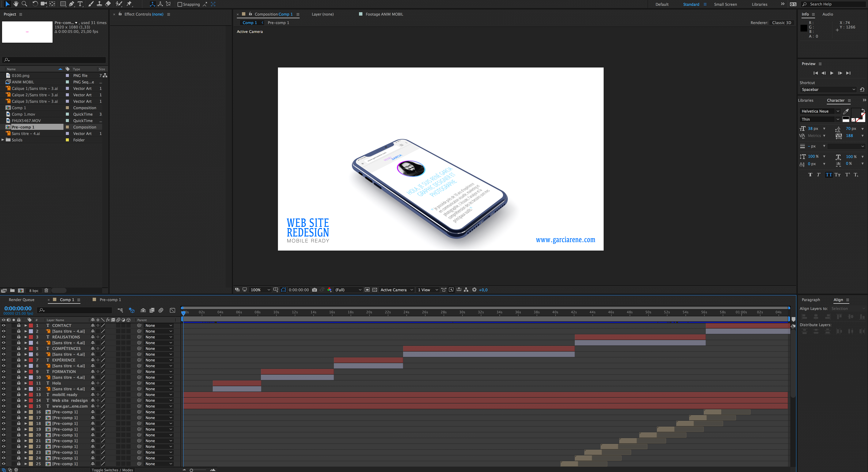Image resolution: width=868 pixels, height=472 pixels.
Task: Enable the Snapping checkbox
Action: pyautogui.click(x=180, y=4)
